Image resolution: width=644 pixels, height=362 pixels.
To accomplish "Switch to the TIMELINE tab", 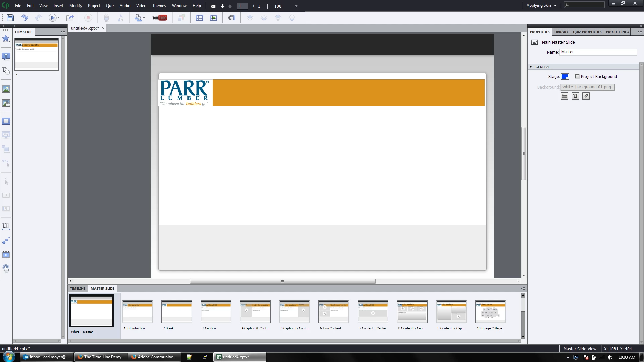I will (77, 289).
